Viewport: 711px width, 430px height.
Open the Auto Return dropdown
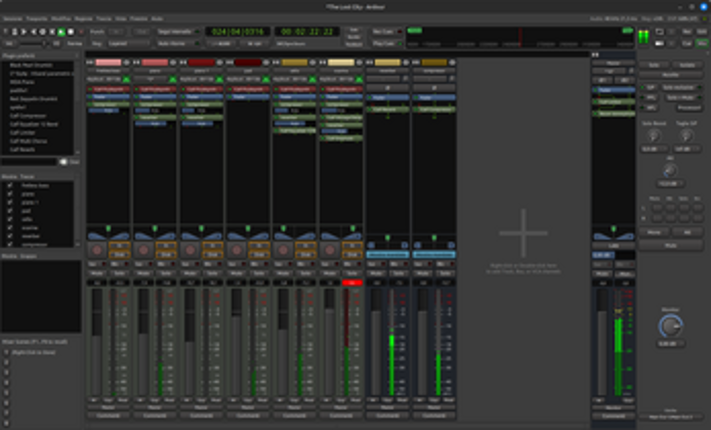pos(174,44)
